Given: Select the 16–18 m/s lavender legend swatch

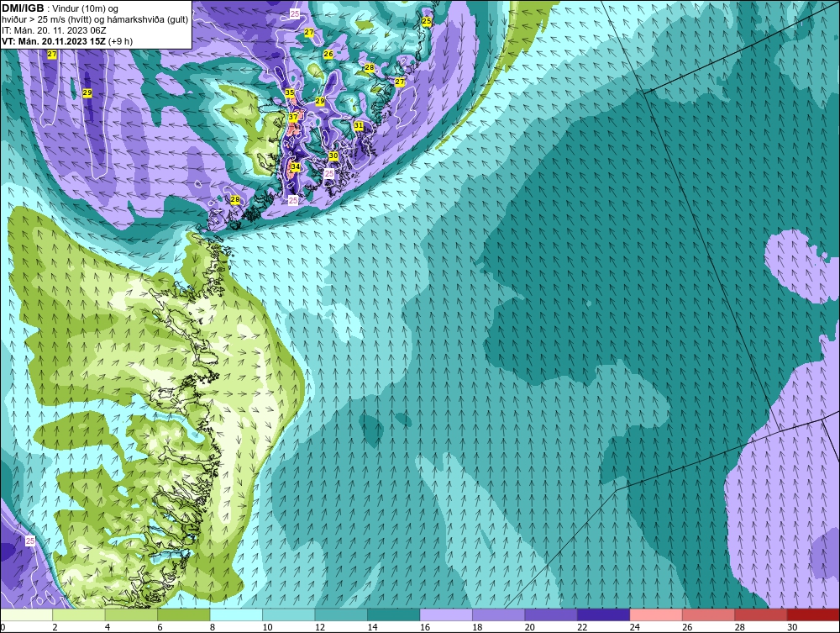Looking at the screenshot, I should click(446, 615).
